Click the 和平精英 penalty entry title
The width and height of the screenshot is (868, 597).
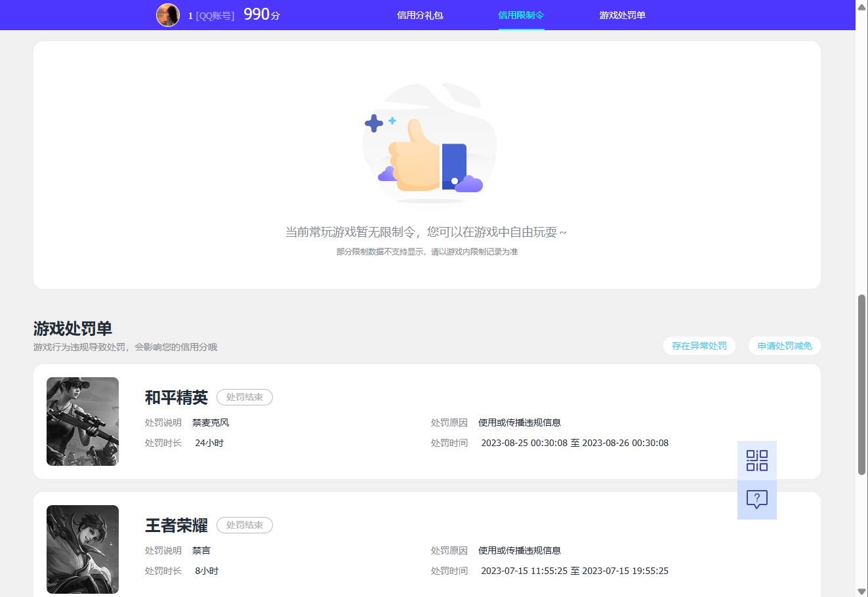tap(176, 397)
